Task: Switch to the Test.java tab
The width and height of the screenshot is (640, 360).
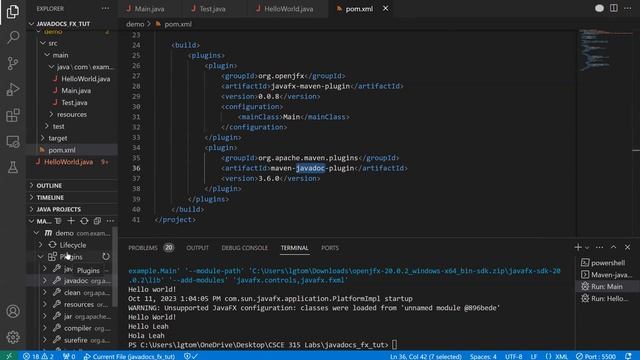Action: 212,9
